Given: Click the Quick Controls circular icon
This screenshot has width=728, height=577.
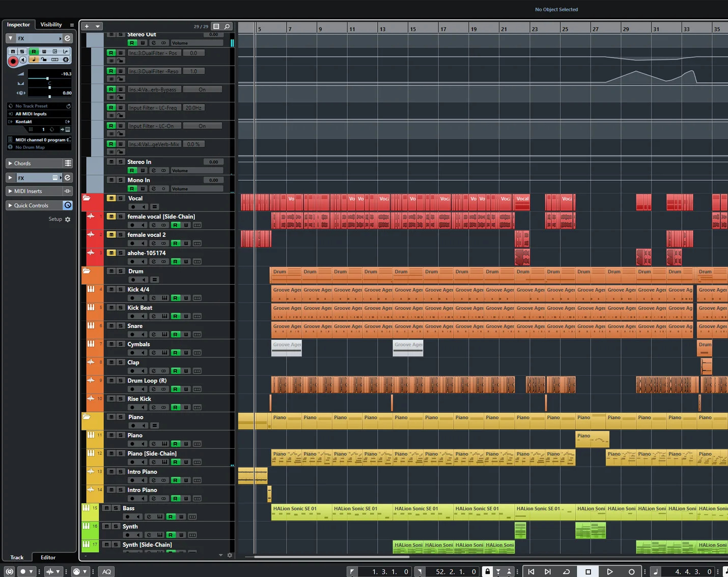Looking at the screenshot, I should point(68,205).
